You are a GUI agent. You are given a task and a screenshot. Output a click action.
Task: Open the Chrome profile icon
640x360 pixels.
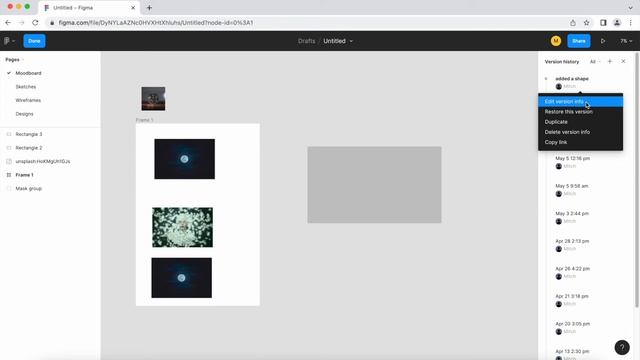tap(617, 23)
